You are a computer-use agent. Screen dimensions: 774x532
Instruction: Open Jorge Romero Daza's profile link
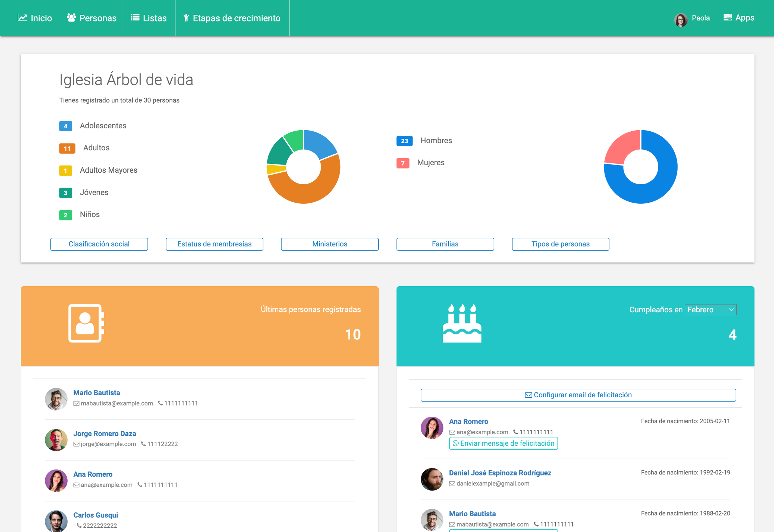pos(105,433)
